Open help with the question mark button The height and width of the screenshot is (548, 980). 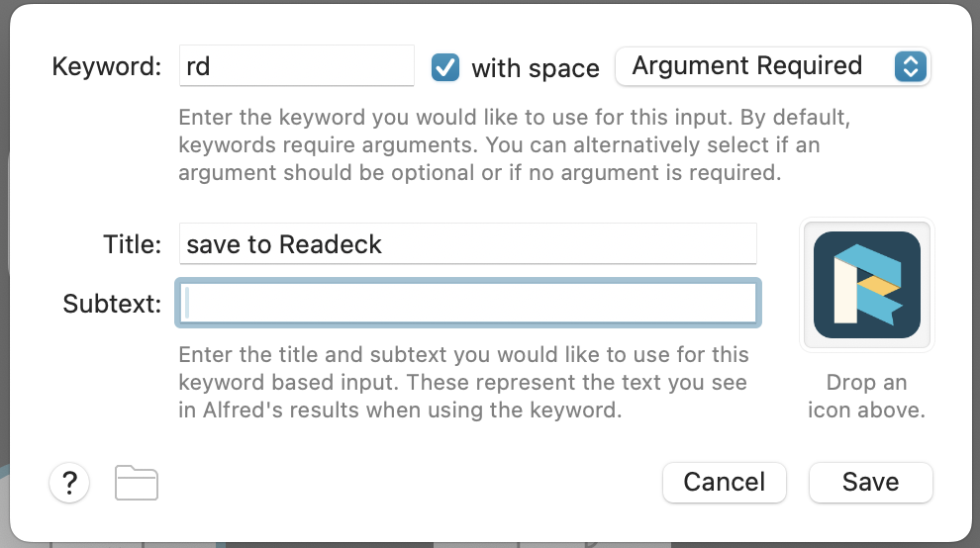[x=69, y=483]
